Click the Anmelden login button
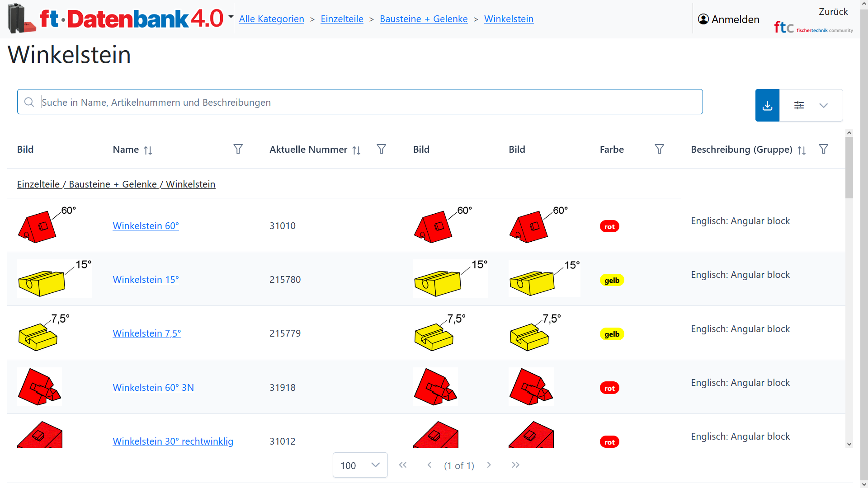Screen dimensions: 868x488 (x=728, y=19)
